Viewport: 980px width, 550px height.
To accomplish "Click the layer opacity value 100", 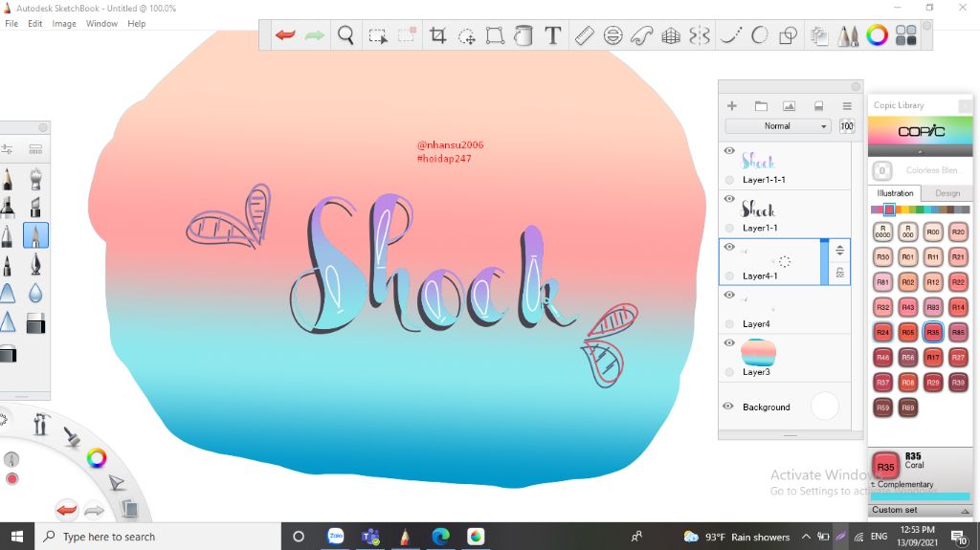I will click(x=847, y=125).
